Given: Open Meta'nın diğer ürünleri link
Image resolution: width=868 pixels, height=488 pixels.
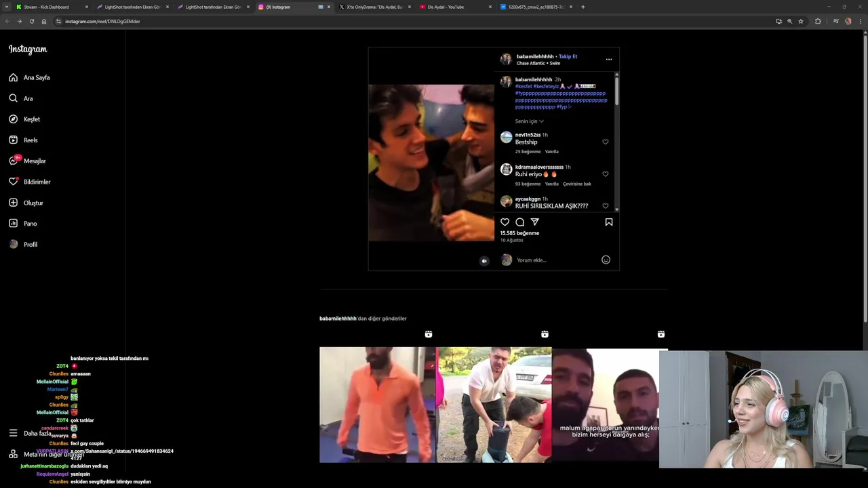Looking at the screenshot, I should 47,455.
